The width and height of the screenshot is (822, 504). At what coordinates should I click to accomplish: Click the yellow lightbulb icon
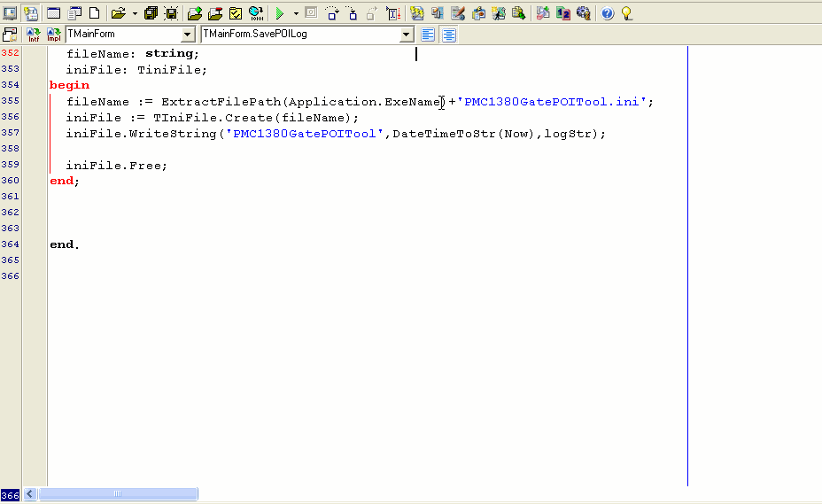pyautogui.click(x=627, y=13)
